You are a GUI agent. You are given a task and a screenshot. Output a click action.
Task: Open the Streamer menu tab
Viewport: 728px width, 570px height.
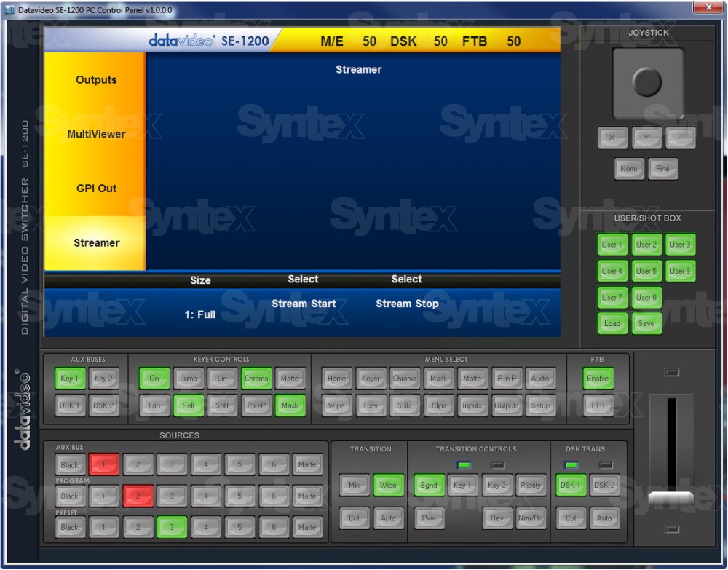pos(96,243)
